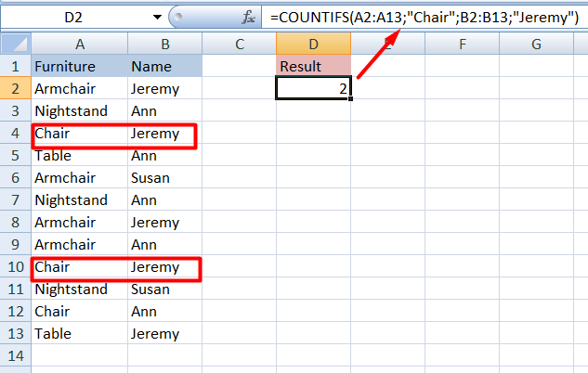
Task: Click Jeremy cell in row 8
Action: click(165, 222)
